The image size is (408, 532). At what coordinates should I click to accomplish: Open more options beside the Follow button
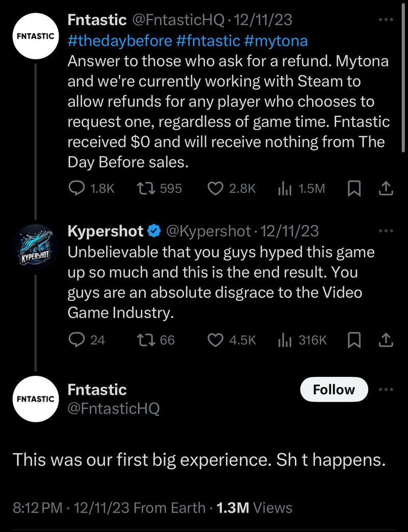coord(386,390)
